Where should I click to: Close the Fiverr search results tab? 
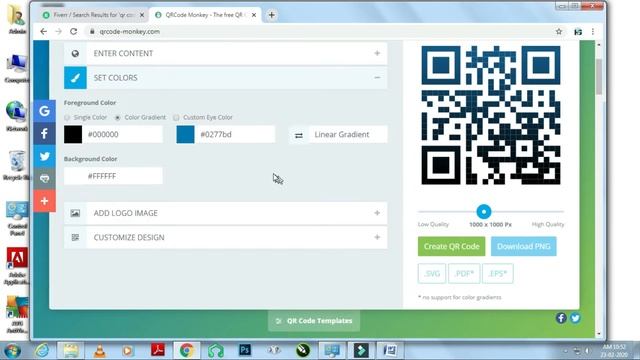tap(142, 15)
